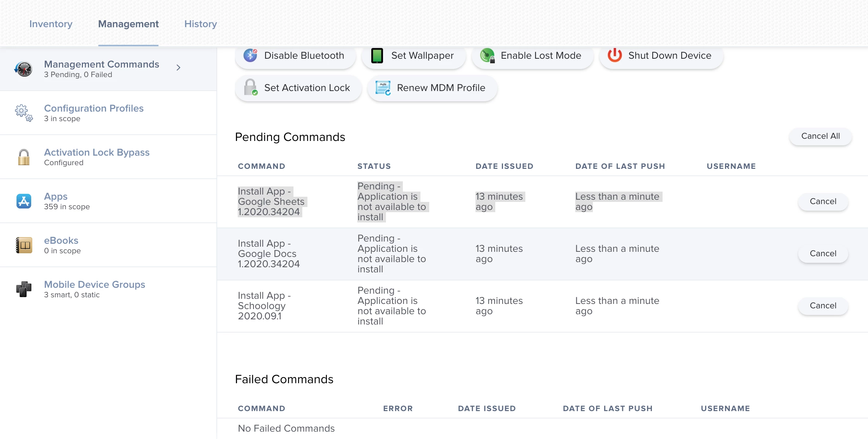
Task: Click the Set Activation Lock padlock icon
Action: tap(251, 87)
